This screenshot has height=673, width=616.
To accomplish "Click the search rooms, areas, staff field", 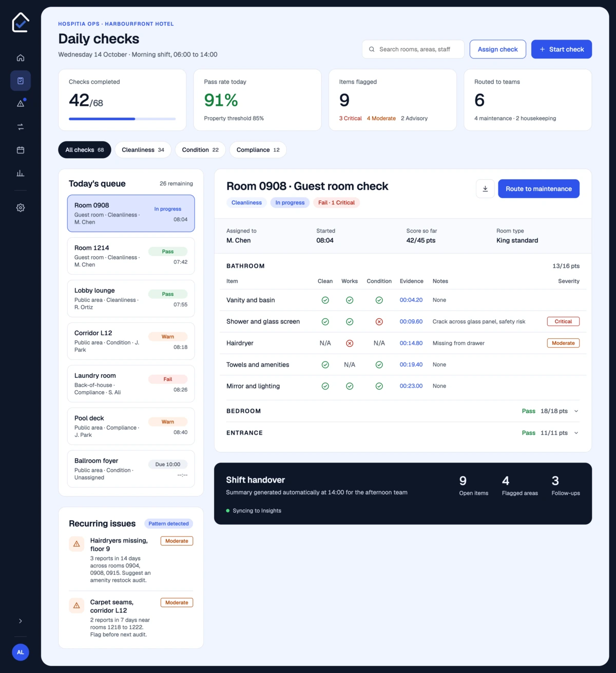I will 413,49.
